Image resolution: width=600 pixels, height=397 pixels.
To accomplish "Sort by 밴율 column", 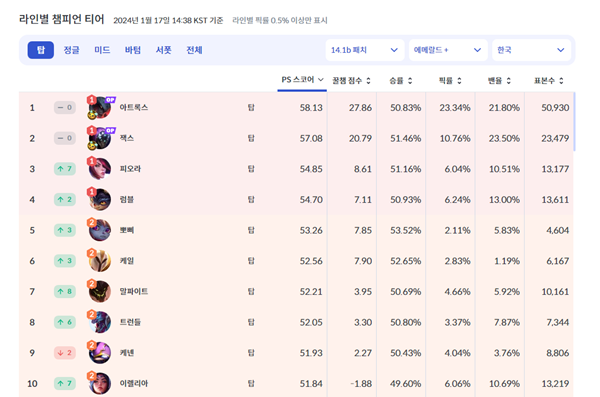I will tap(499, 81).
